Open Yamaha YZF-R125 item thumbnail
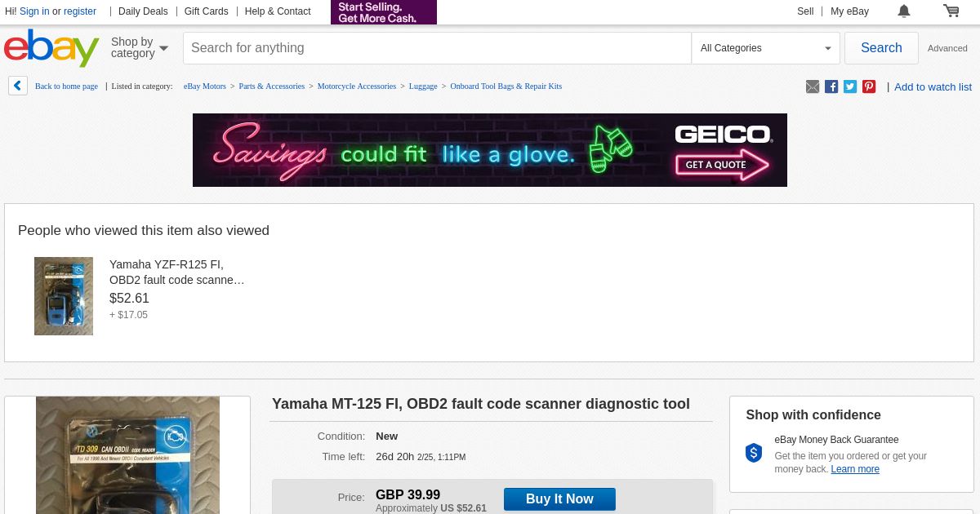Image resolution: width=980 pixels, height=514 pixels. [x=64, y=296]
